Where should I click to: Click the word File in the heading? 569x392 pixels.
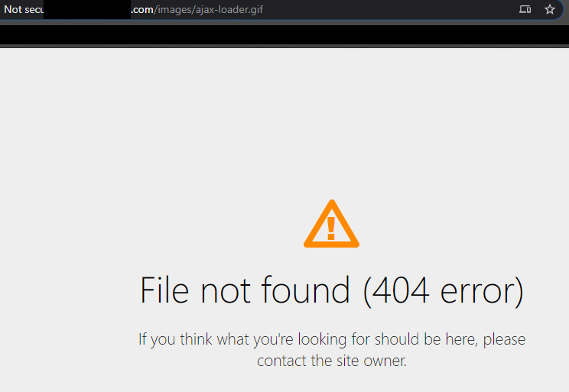(x=164, y=290)
